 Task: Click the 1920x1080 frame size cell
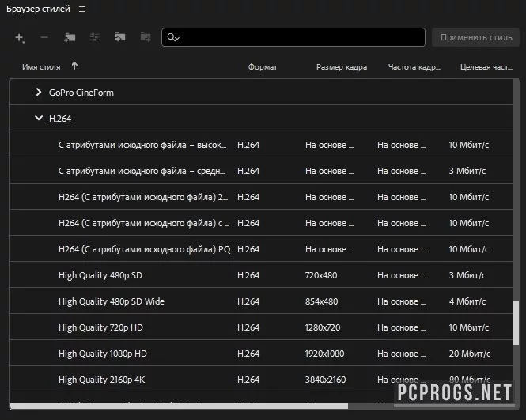(324, 354)
